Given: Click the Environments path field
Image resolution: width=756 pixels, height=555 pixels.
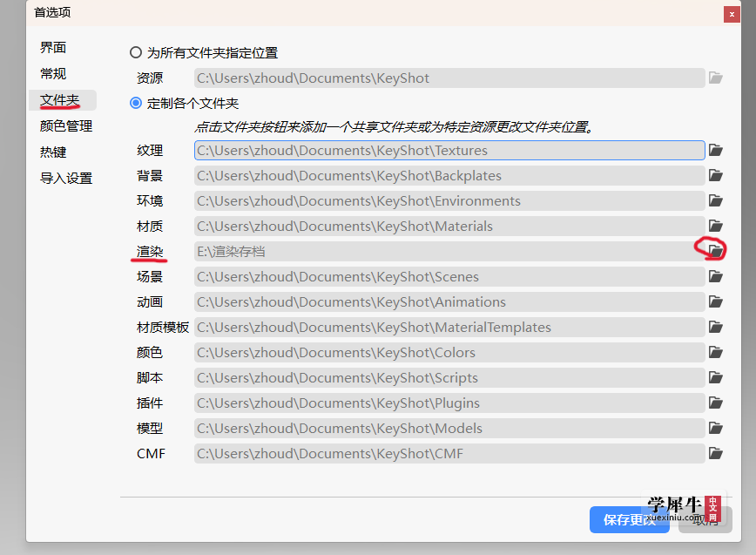Looking at the screenshot, I should (x=449, y=200).
